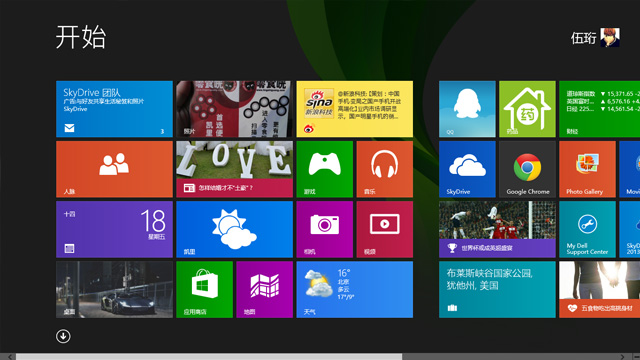Screen dimensions: 640x360
Task: Click the scrollbar left arrow
Action: coord(9,357)
